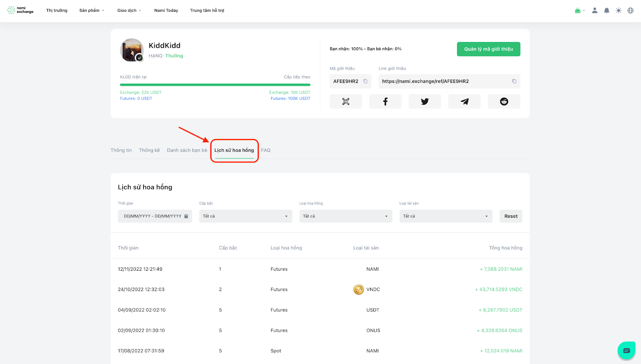641x364 pixels.
Task: Click the KiddKidd profile avatar
Action: [x=132, y=50]
